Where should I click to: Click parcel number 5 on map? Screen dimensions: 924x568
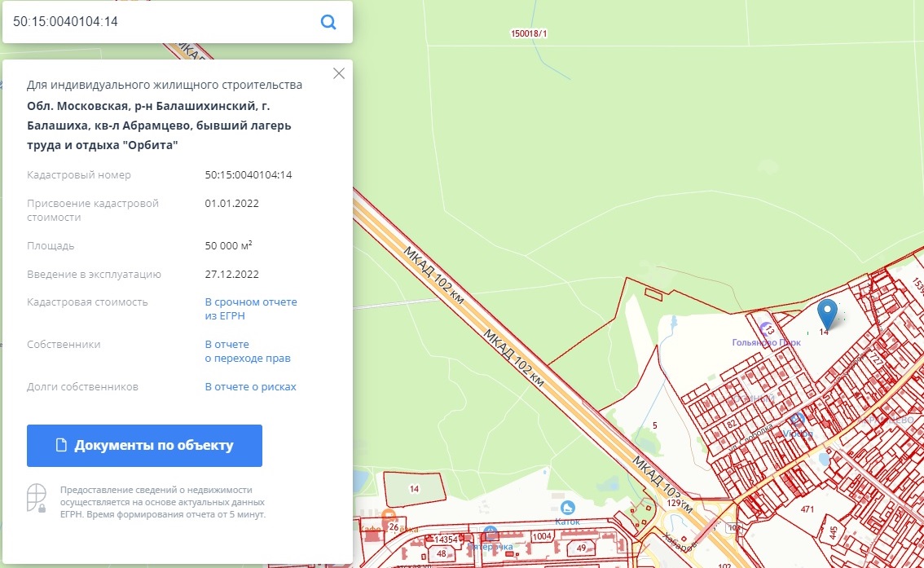coord(654,425)
